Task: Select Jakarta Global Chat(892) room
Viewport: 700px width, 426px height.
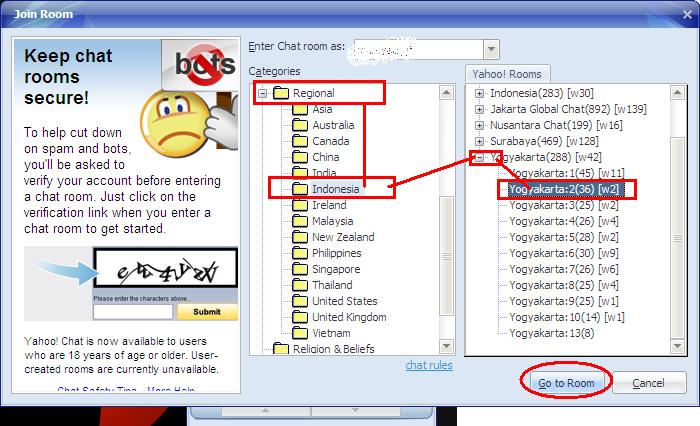Action: (568, 109)
